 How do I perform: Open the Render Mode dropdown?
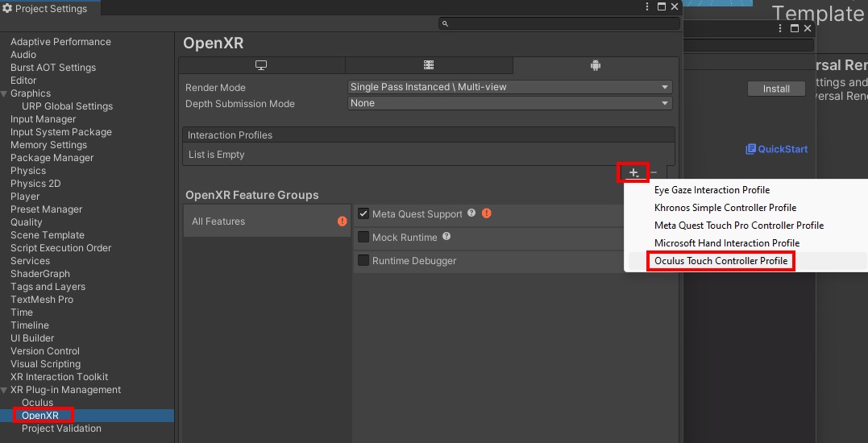(x=509, y=87)
